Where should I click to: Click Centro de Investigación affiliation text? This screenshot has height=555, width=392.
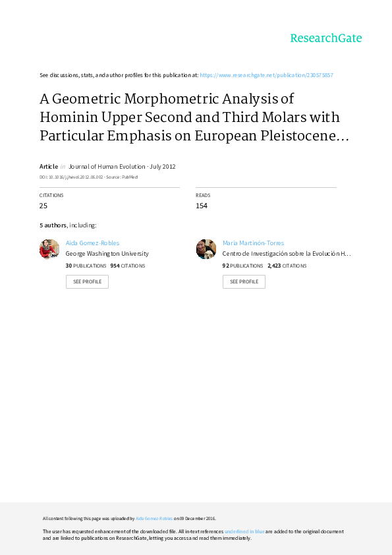(x=287, y=253)
